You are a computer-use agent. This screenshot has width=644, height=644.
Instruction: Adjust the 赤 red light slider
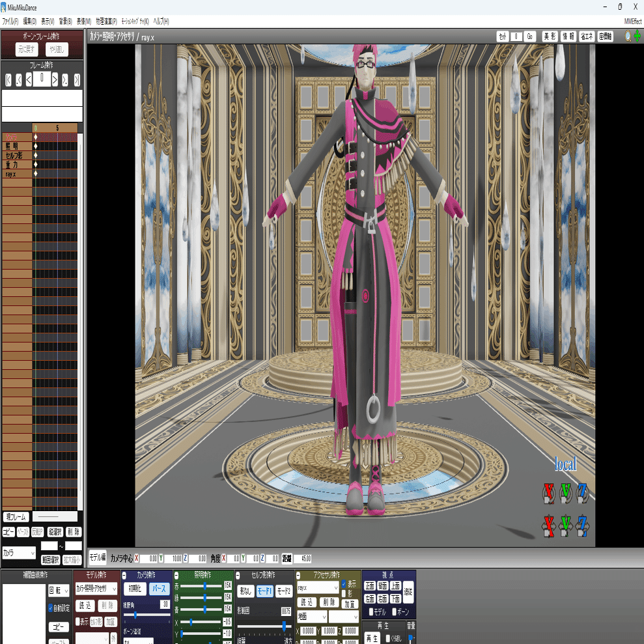click(201, 585)
